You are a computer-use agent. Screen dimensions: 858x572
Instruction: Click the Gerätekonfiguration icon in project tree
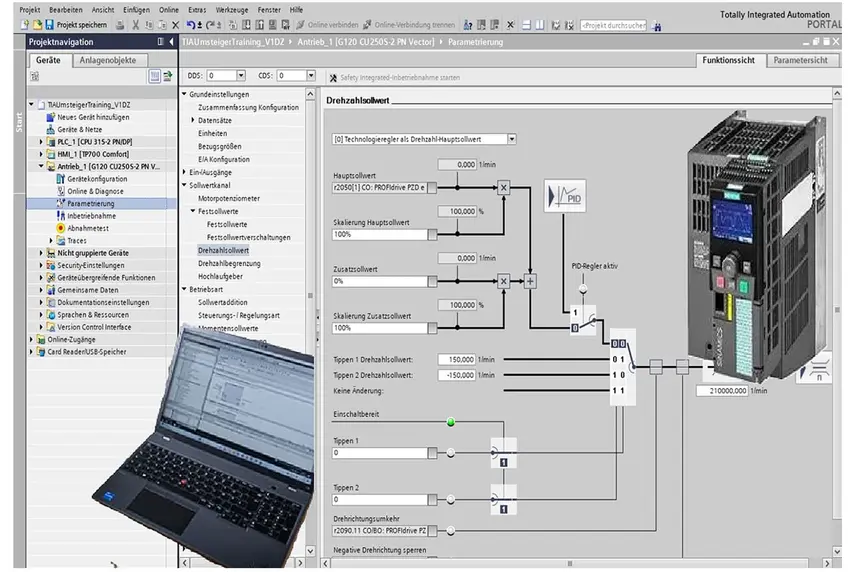[x=60, y=179]
